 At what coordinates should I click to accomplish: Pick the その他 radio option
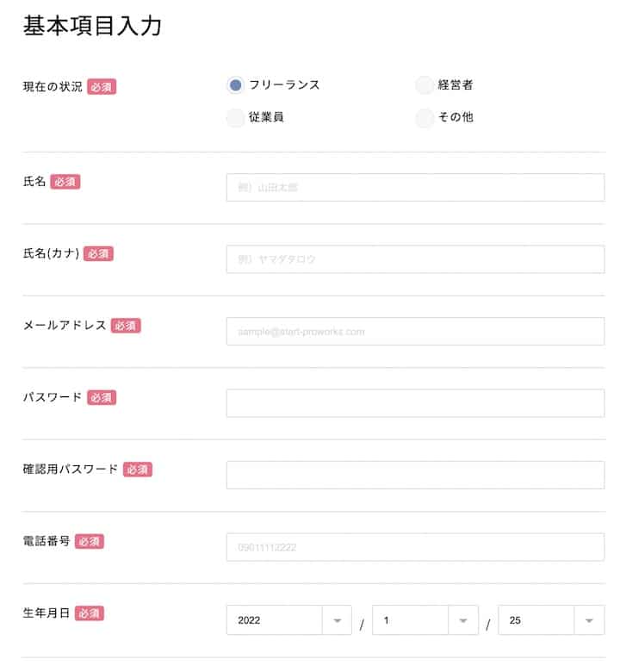425,117
